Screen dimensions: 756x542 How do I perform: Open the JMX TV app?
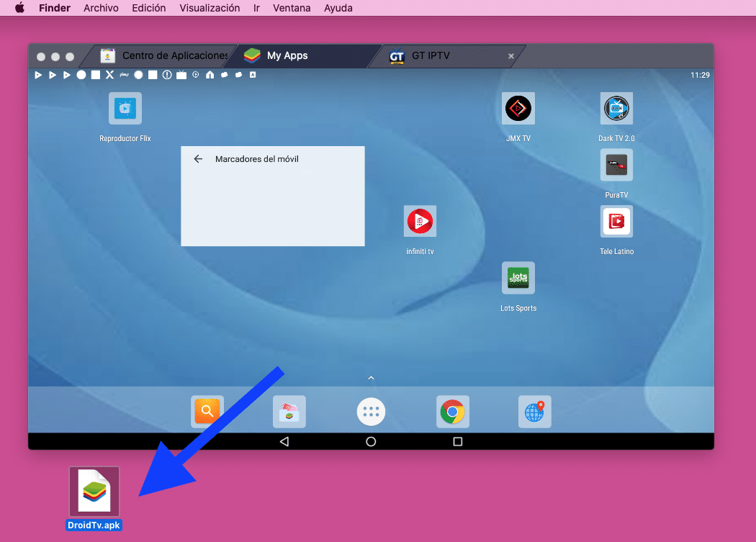coord(518,108)
